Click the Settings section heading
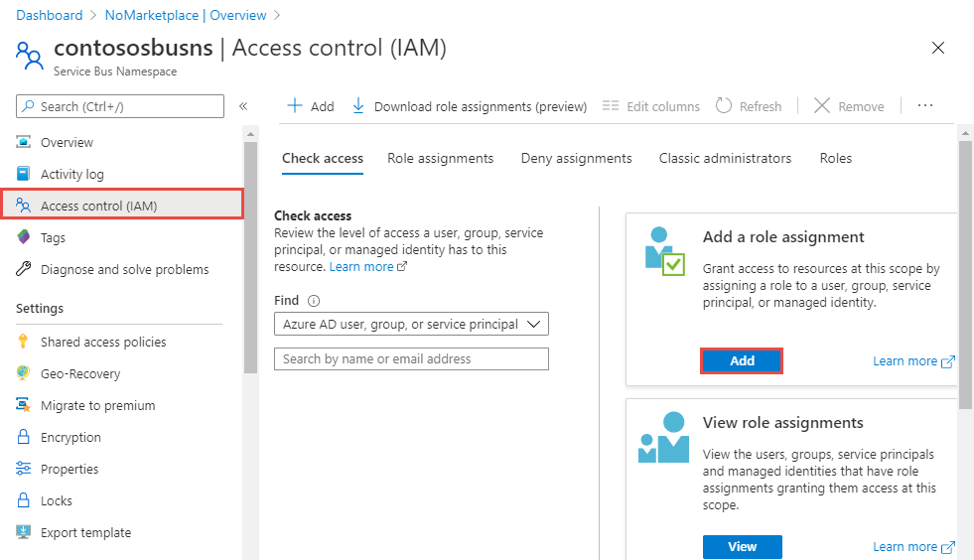 pyautogui.click(x=40, y=308)
